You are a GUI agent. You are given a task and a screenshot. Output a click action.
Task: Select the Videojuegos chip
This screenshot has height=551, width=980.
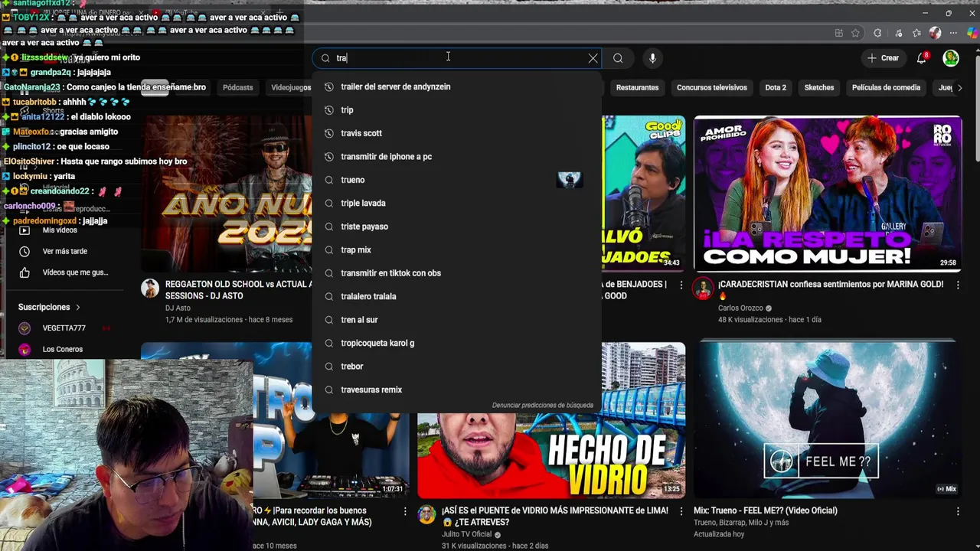click(x=291, y=87)
